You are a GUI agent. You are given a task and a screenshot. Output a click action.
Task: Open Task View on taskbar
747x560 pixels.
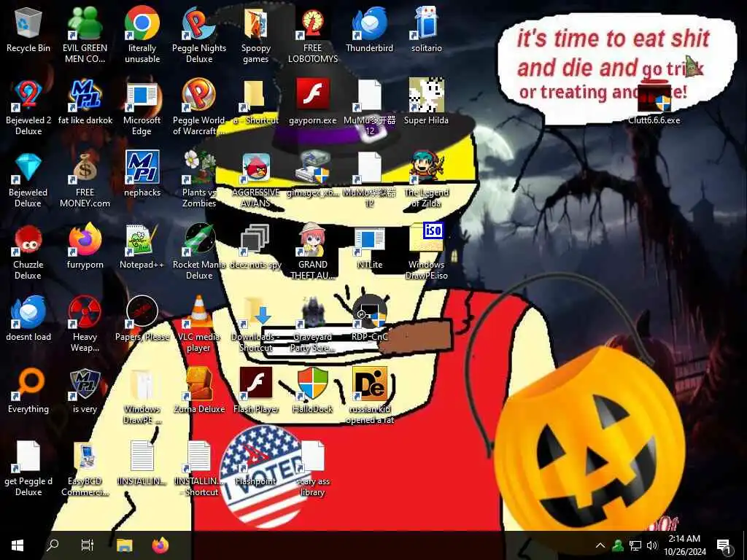pyautogui.click(x=88, y=545)
